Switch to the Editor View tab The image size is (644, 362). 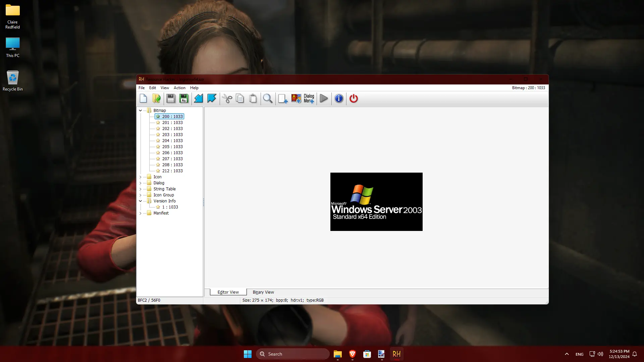[228, 292]
